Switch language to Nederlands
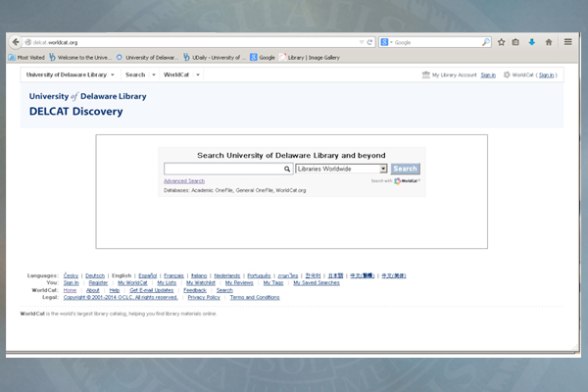Viewport: 588px width, 392px height. tap(227, 275)
